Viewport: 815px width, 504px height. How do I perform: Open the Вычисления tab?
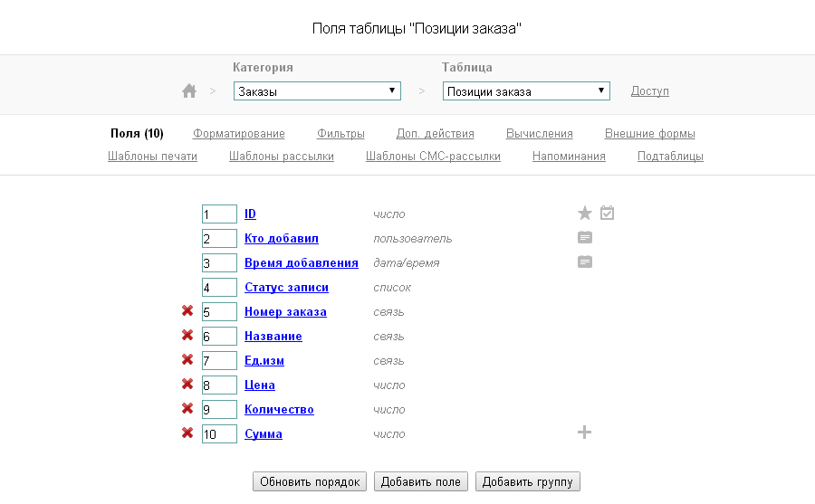pyautogui.click(x=540, y=134)
